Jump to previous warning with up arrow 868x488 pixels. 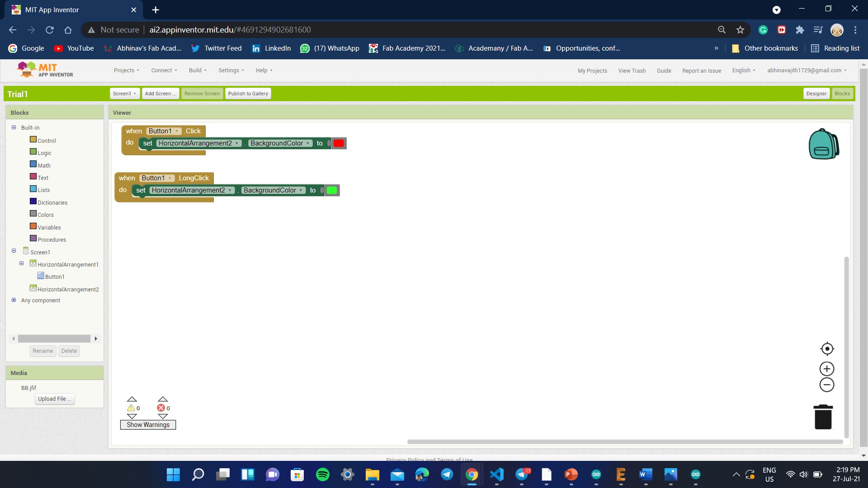pos(132,399)
